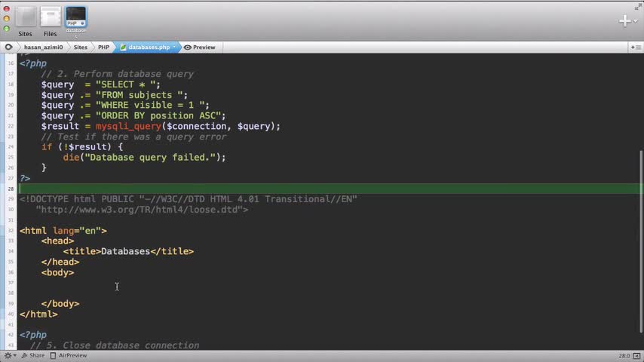
Task: Open the gear action menu in status bar
Action: [10, 355]
